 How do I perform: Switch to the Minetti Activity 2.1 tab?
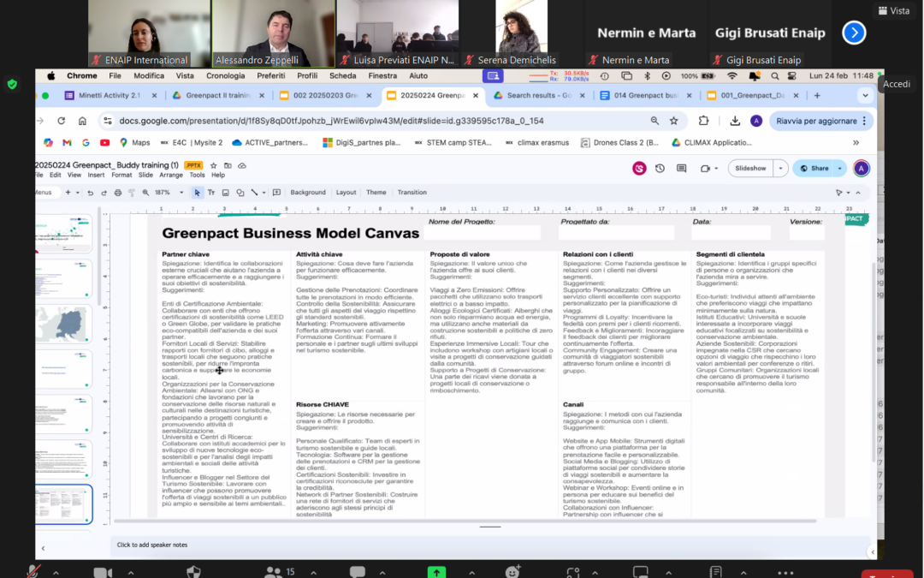(x=110, y=96)
